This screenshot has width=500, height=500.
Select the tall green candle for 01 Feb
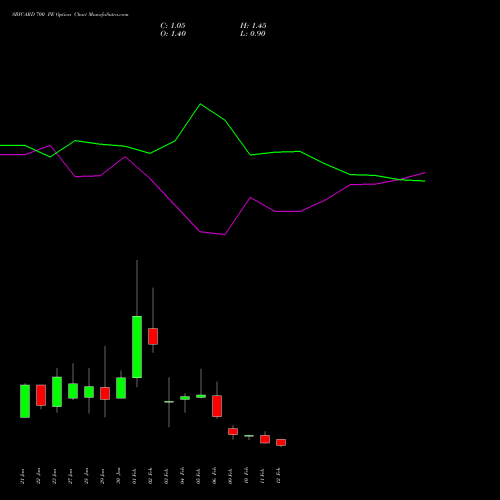(x=137, y=347)
